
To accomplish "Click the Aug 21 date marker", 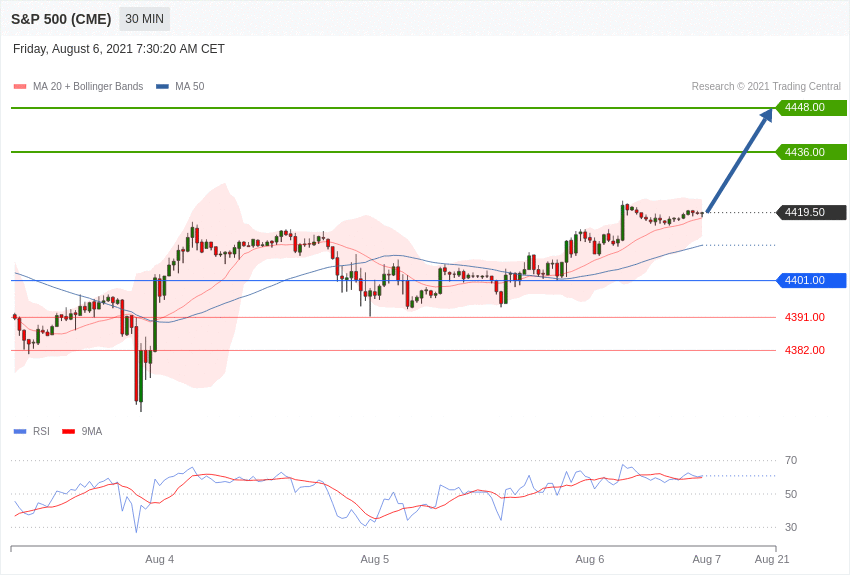I will pos(772,559).
